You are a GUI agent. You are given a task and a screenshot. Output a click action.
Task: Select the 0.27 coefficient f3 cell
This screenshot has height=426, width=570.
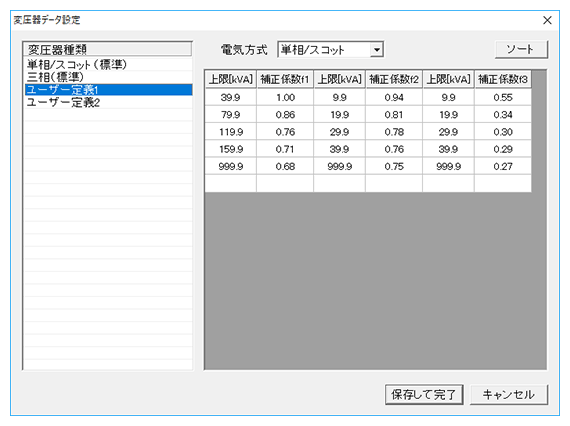pos(503,166)
